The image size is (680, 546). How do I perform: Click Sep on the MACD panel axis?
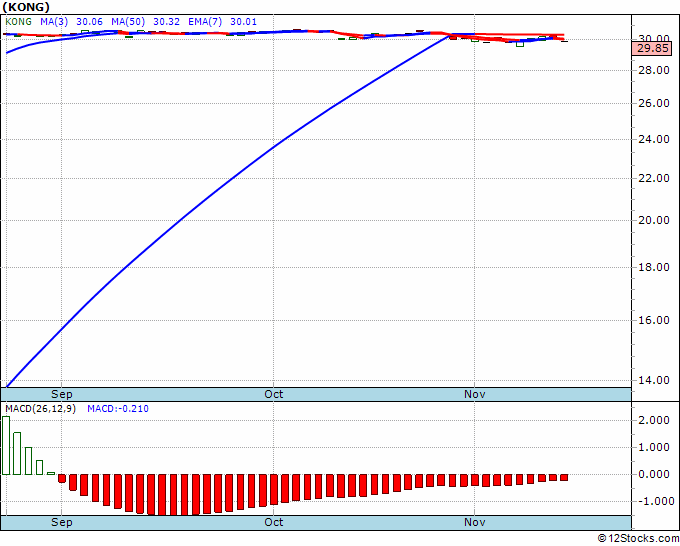point(62,522)
